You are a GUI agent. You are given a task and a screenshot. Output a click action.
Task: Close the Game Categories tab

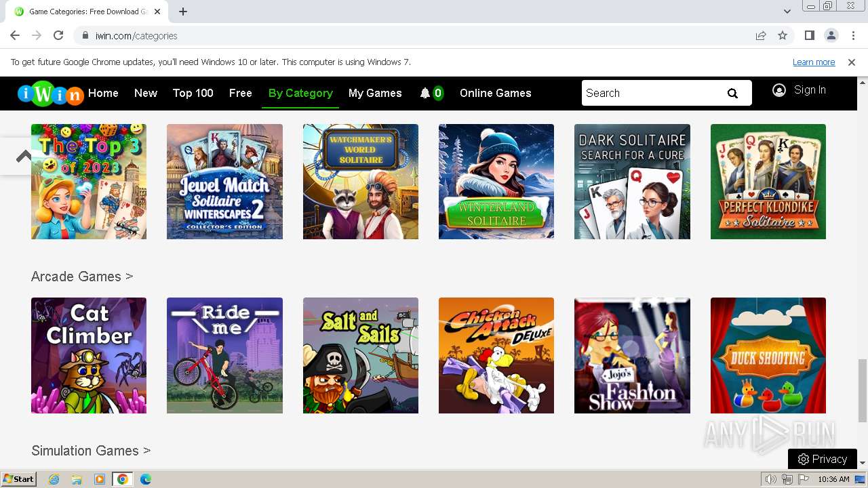point(158,12)
